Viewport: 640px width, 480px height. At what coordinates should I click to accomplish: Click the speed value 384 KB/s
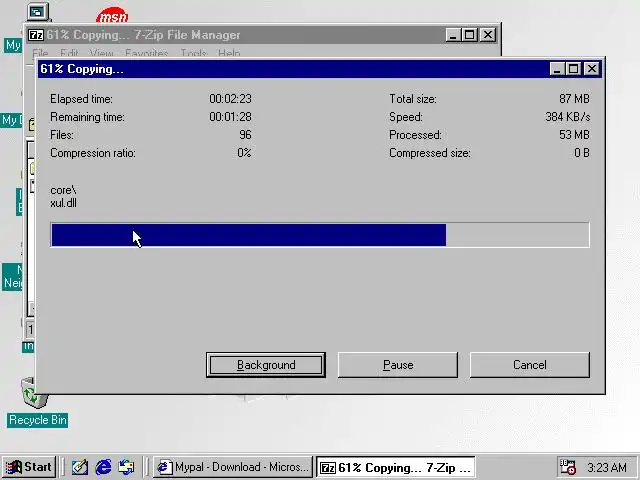tap(567, 117)
